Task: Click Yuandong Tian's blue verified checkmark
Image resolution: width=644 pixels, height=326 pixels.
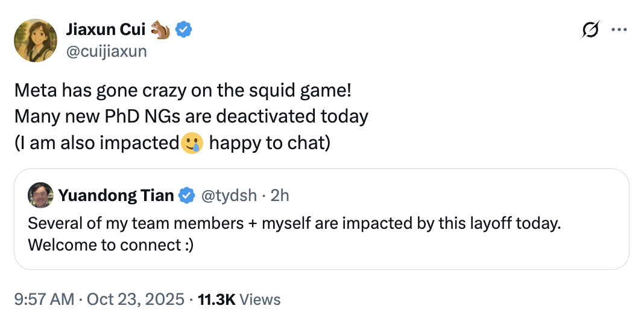Action: 187,195
